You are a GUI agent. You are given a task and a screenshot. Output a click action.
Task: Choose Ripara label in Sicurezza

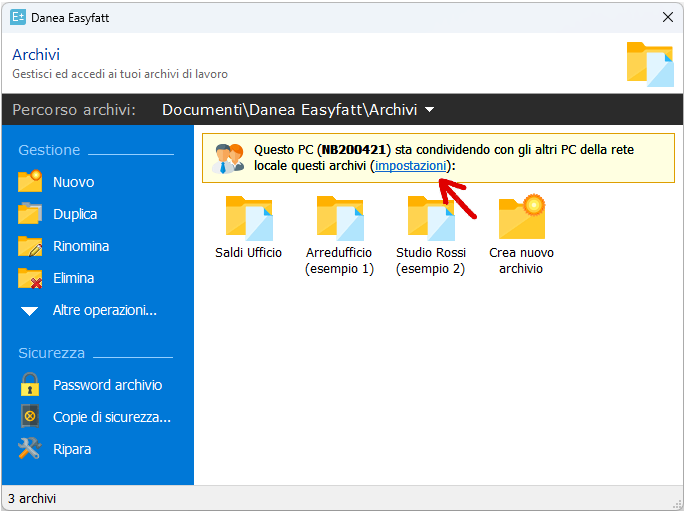click(x=72, y=449)
